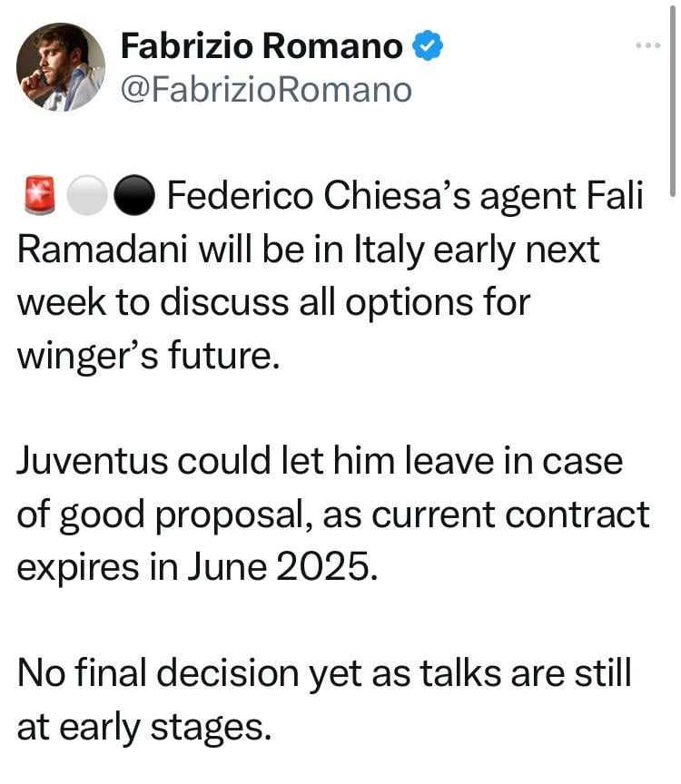Click the white circle emoji
Image resolution: width=681 pixels, height=784 pixels.
[x=86, y=195]
